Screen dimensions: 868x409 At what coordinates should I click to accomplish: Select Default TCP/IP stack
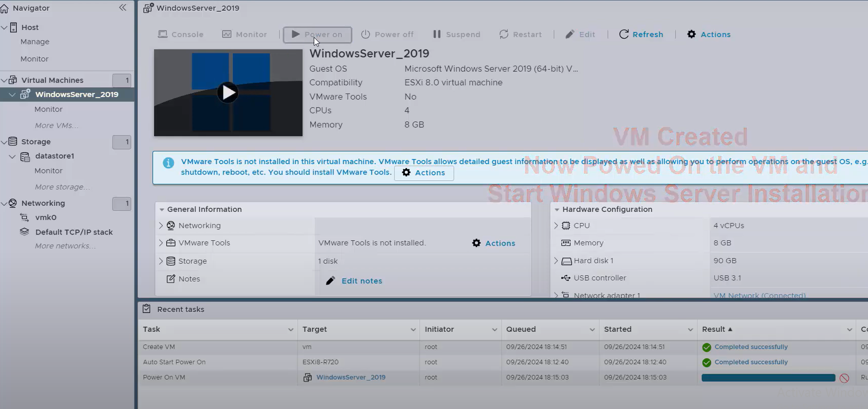click(74, 232)
